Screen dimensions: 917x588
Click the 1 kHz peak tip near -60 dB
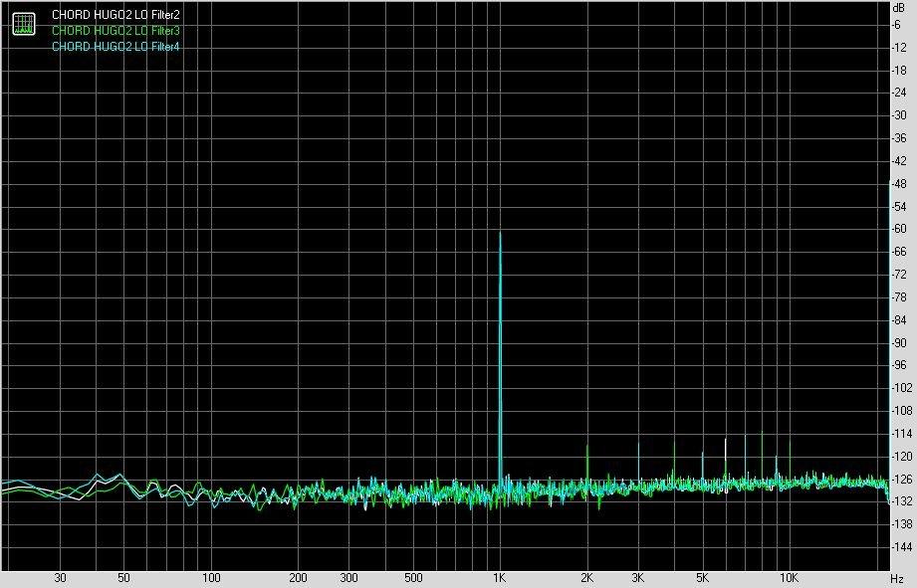(x=500, y=235)
